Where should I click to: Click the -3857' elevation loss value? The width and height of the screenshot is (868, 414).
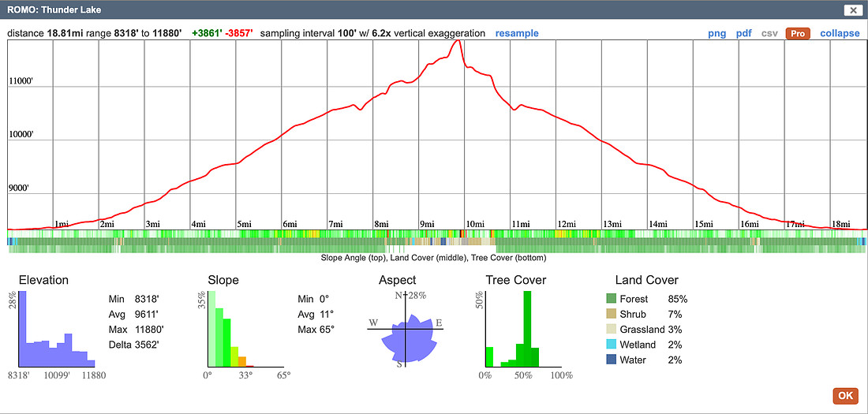pyautogui.click(x=239, y=33)
